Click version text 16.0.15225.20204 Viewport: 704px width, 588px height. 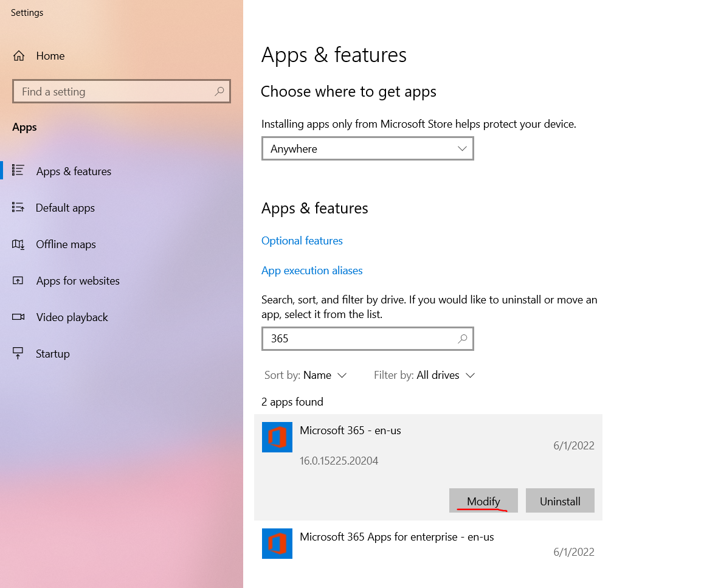339,461
